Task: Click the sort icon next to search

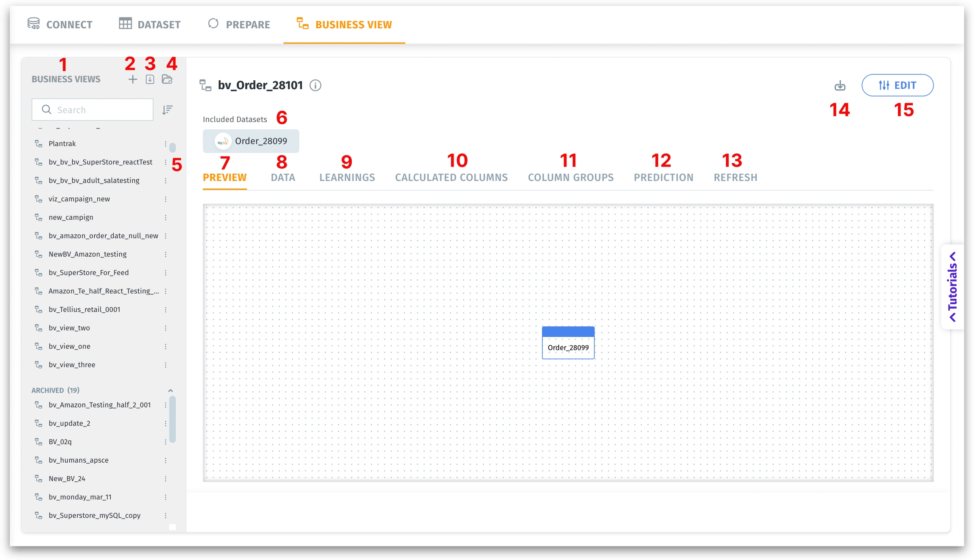Action: pos(167,110)
